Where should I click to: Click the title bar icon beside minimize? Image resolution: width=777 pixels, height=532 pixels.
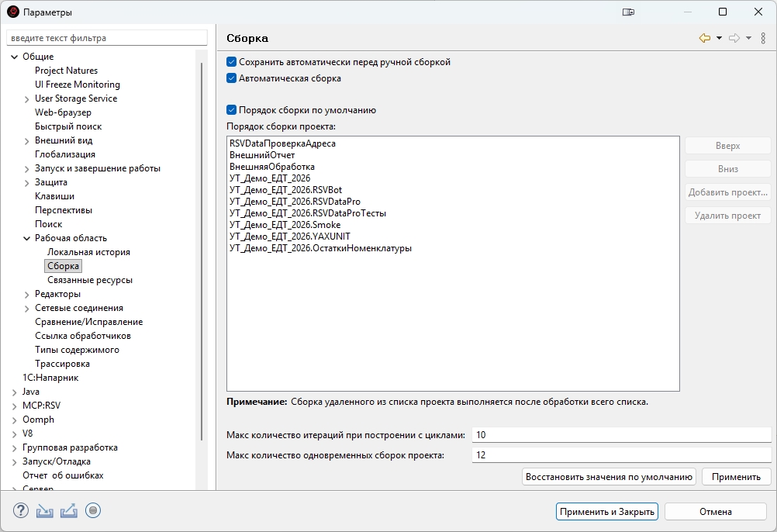click(628, 12)
